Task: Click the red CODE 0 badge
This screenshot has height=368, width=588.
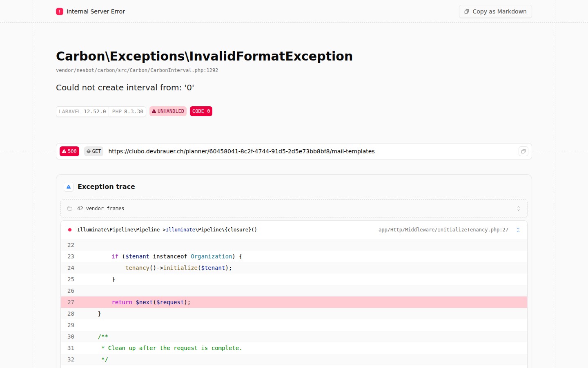Action: 201,111
